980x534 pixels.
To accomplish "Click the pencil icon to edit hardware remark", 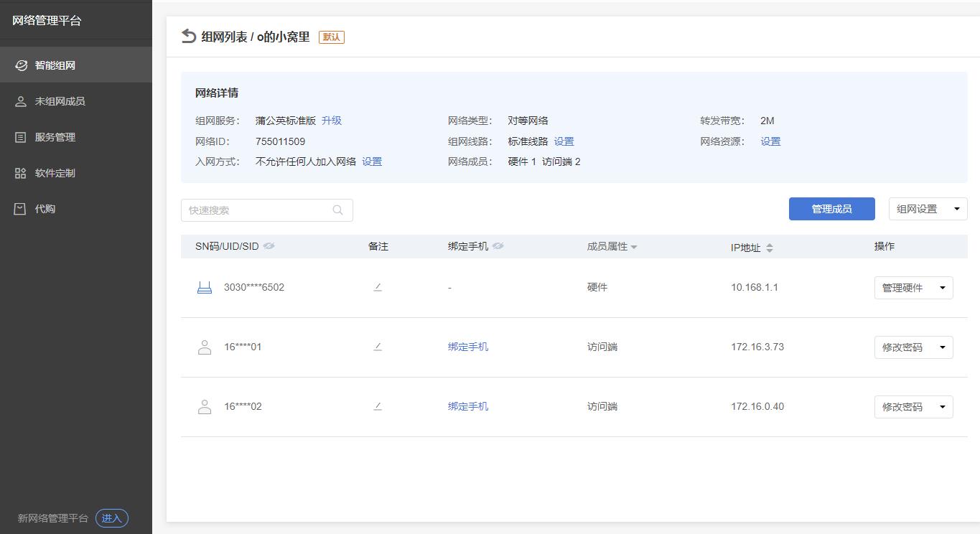I will [x=378, y=287].
